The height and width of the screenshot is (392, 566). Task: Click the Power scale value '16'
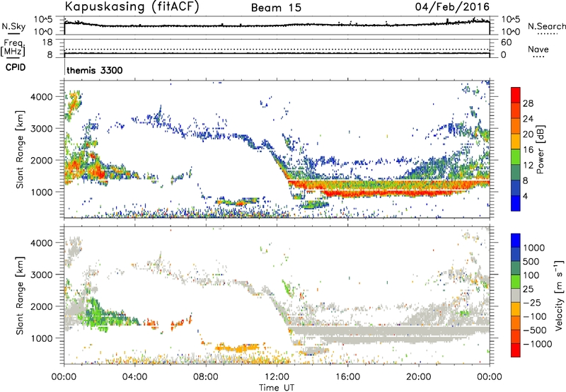(528, 150)
